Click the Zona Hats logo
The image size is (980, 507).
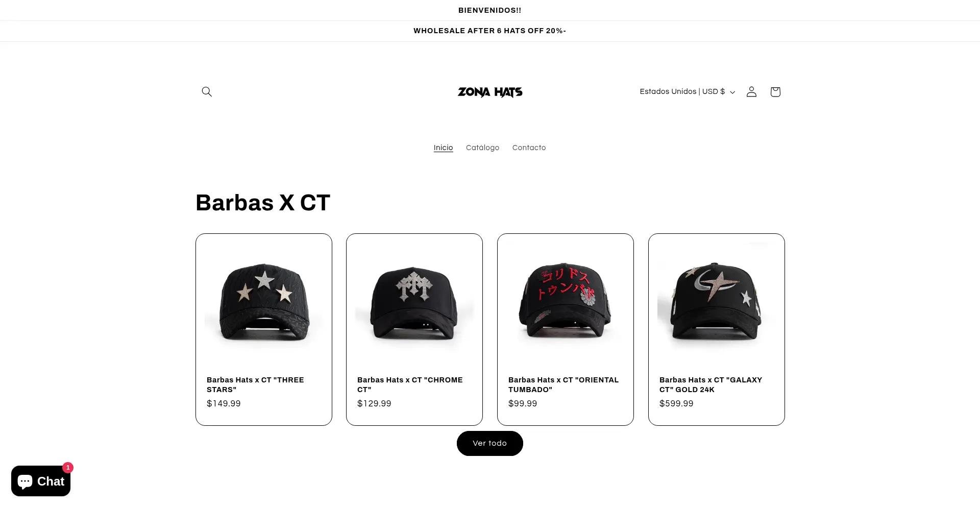(x=490, y=92)
